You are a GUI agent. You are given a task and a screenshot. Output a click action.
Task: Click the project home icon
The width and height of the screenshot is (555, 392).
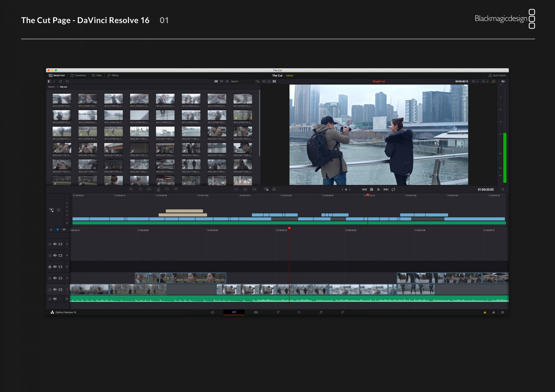tap(494, 312)
